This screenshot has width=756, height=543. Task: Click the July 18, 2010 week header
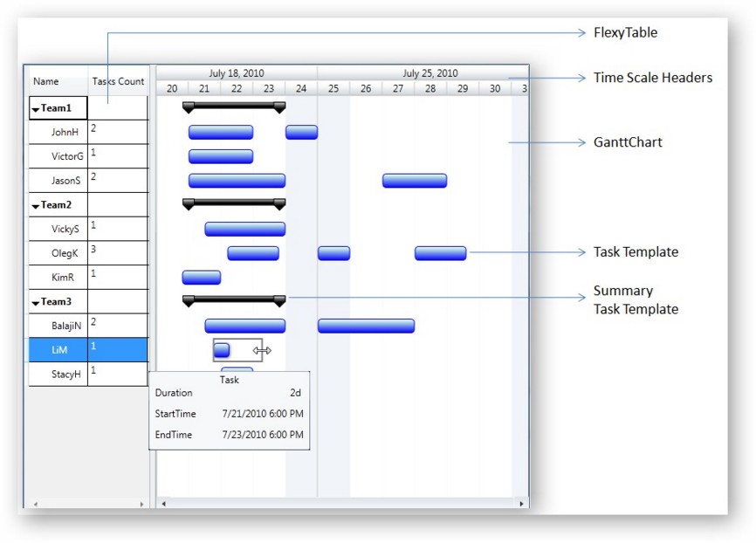[237, 73]
